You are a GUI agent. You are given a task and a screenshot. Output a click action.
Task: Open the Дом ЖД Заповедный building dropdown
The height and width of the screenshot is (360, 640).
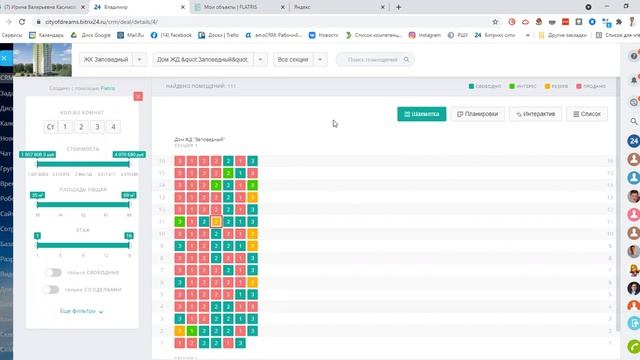(x=210, y=60)
